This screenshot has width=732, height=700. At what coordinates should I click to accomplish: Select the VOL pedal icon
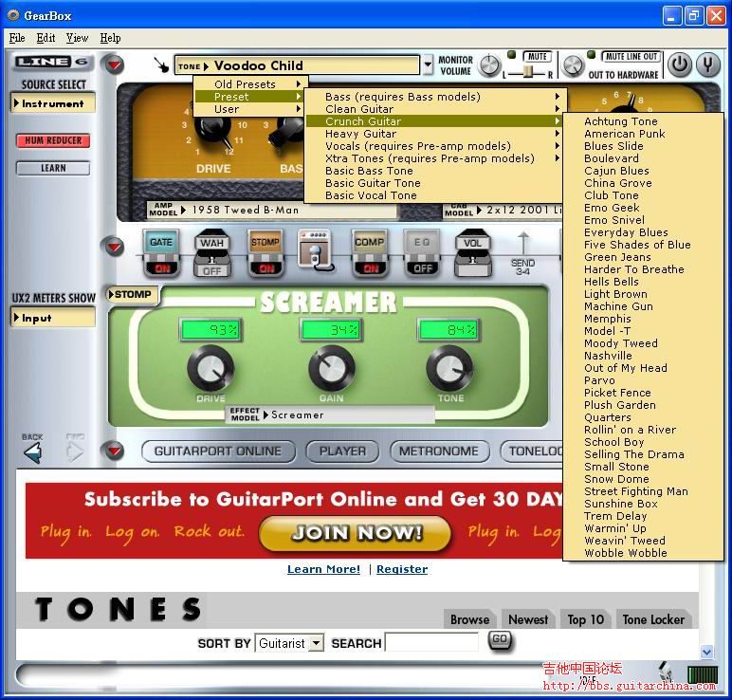pyautogui.click(x=472, y=252)
